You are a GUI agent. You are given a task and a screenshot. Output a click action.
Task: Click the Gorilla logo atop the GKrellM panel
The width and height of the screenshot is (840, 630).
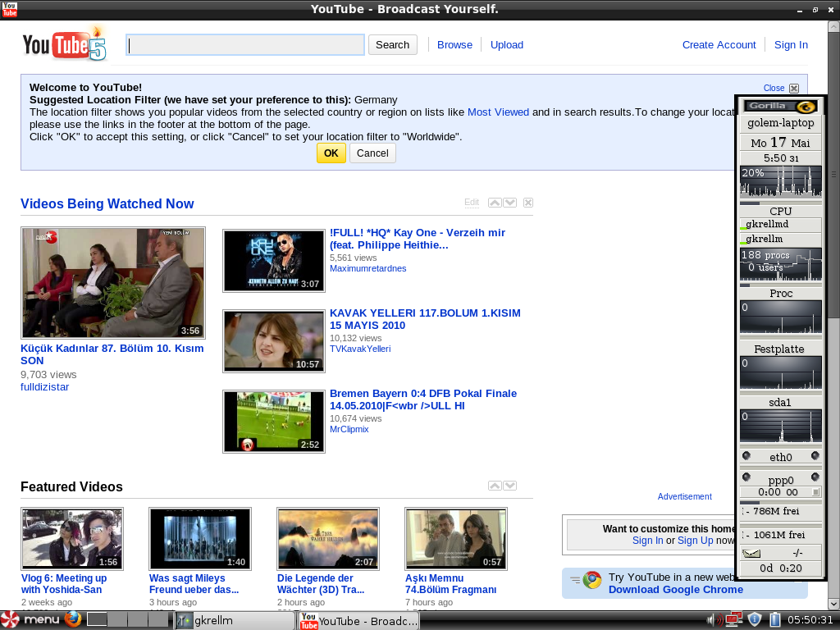point(780,106)
